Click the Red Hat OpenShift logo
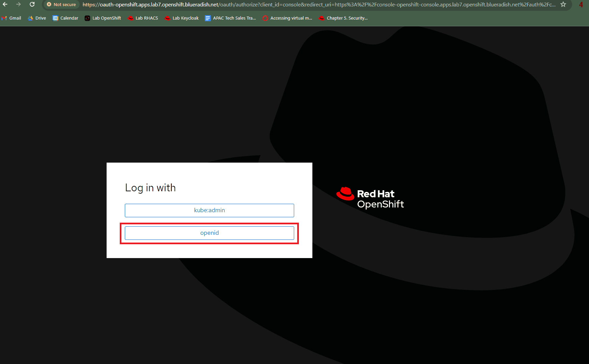 370,198
